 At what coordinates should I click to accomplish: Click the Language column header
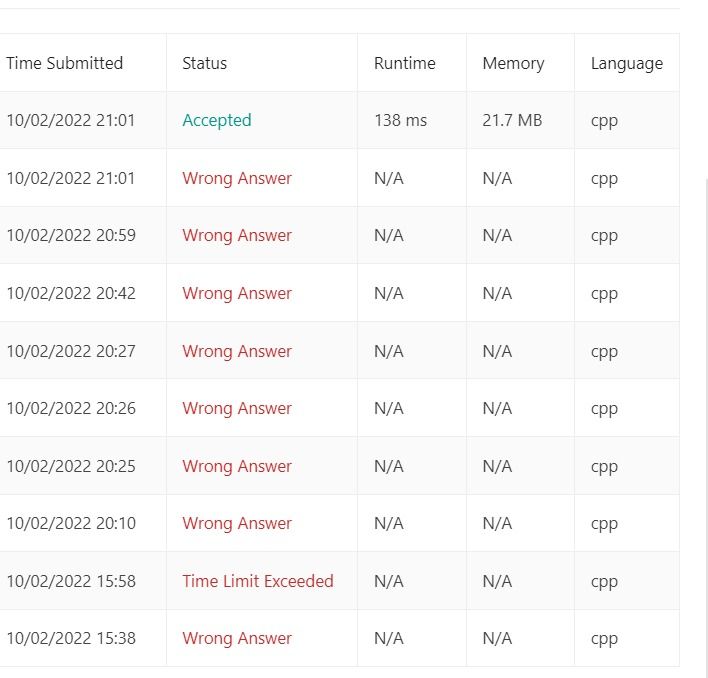tap(627, 64)
